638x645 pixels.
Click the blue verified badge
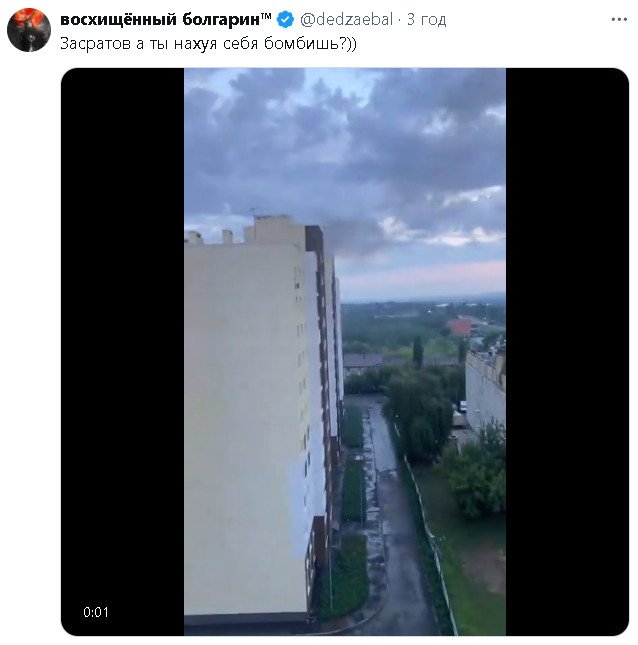pos(285,20)
